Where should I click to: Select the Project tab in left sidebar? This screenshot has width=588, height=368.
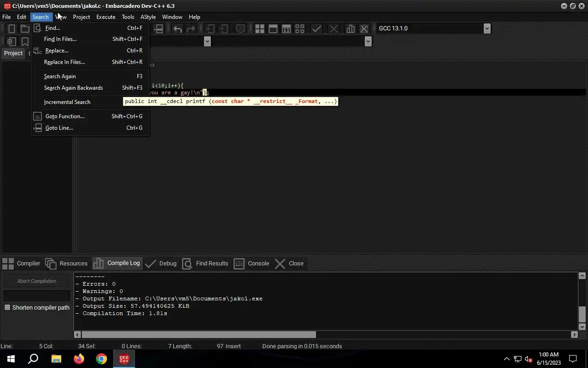pyautogui.click(x=13, y=53)
